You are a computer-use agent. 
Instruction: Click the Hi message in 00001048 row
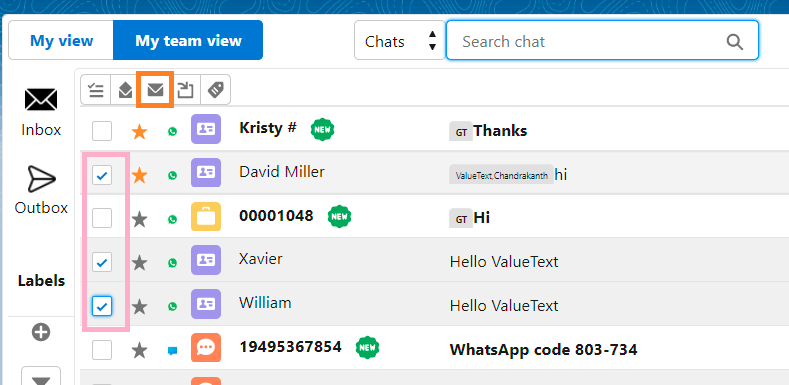tap(482, 218)
